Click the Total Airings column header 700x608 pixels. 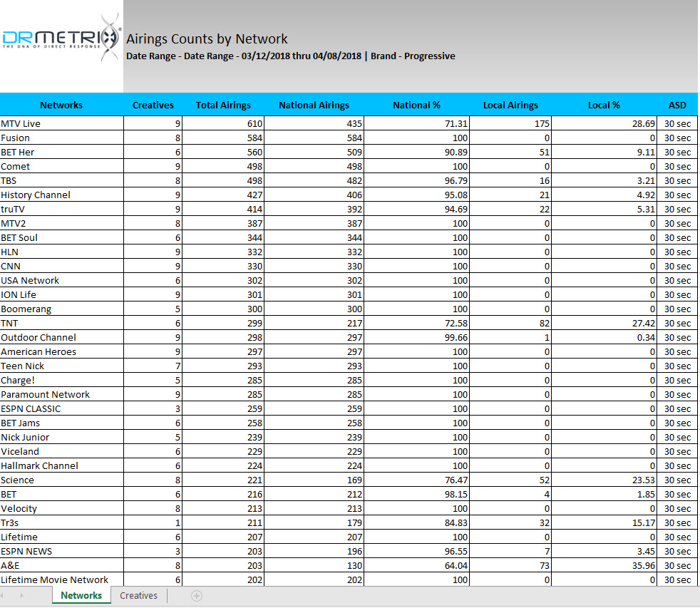(223, 105)
